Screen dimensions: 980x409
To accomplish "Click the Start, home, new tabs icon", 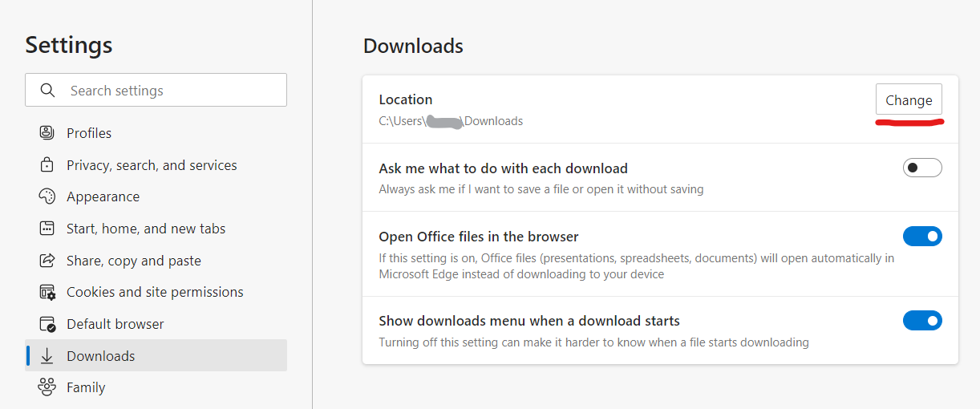I will pyautogui.click(x=47, y=229).
